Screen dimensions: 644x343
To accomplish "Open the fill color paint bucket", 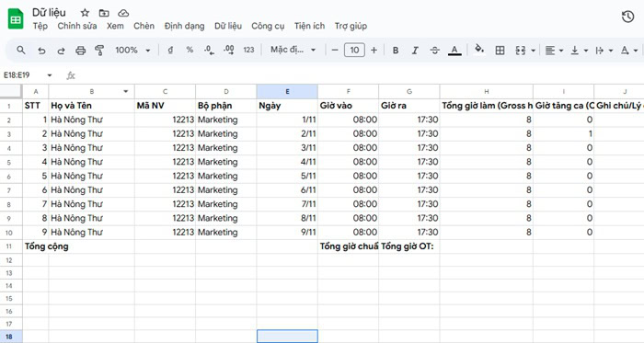I will tap(479, 50).
